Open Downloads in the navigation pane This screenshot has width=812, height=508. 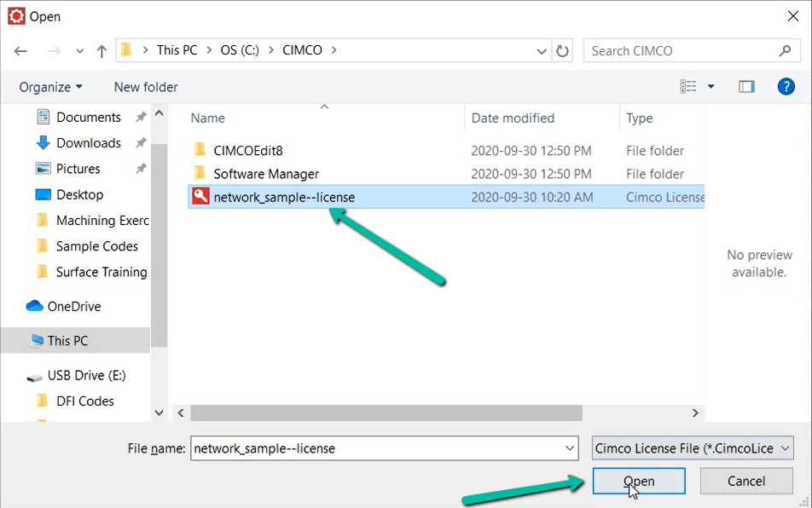pos(89,143)
